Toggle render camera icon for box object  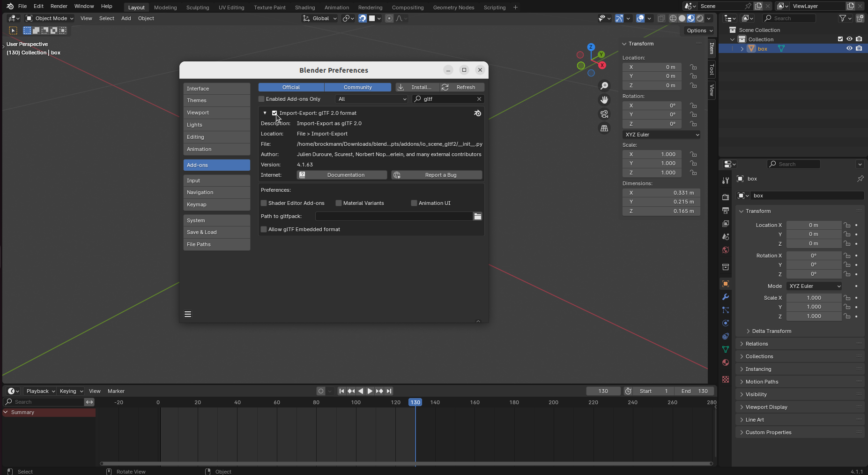pyautogui.click(x=859, y=48)
